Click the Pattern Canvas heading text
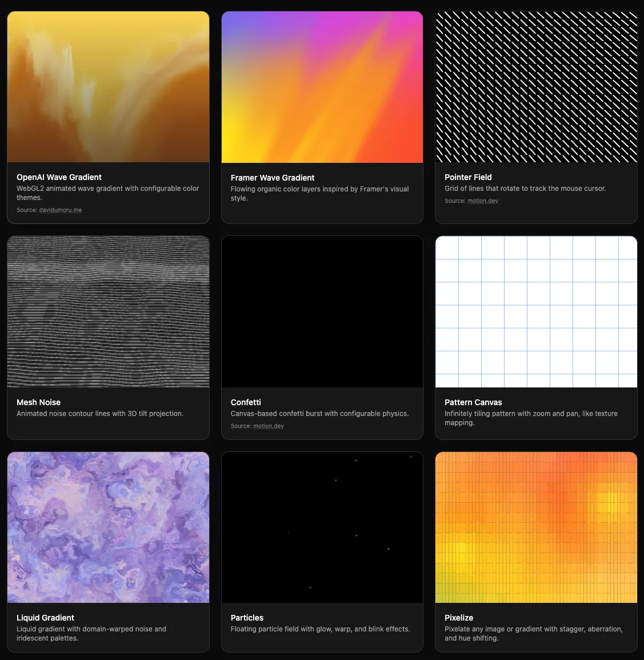This screenshot has width=644, height=660. [x=473, y=402]
